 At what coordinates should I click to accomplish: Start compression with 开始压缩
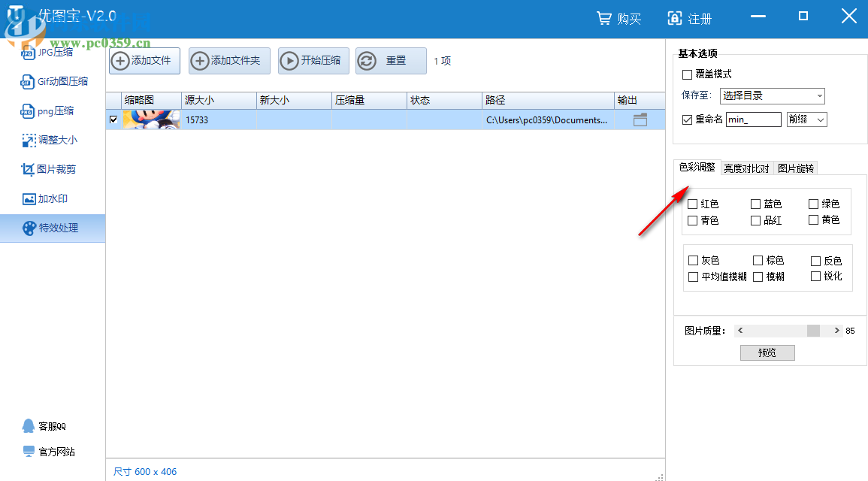pos(313,60)
